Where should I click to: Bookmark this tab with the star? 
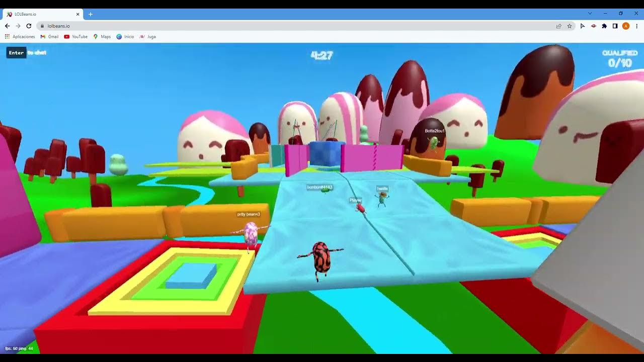pos(570,26)
